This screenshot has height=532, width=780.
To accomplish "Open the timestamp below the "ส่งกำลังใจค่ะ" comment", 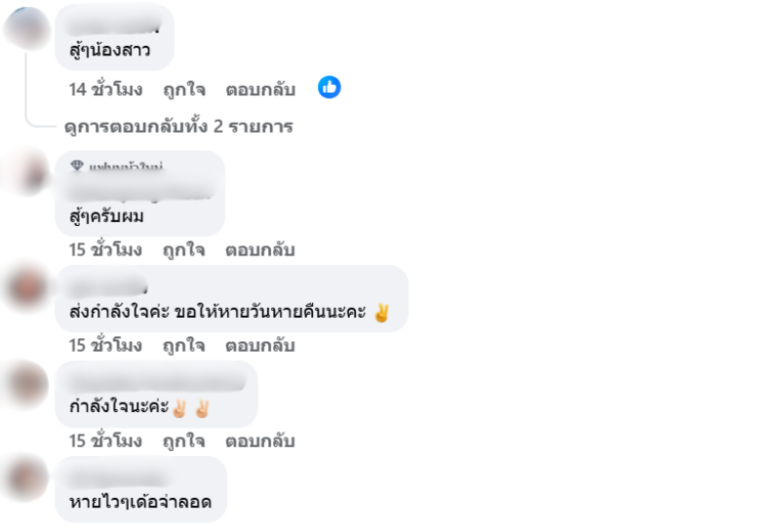I will pos(105,345).
